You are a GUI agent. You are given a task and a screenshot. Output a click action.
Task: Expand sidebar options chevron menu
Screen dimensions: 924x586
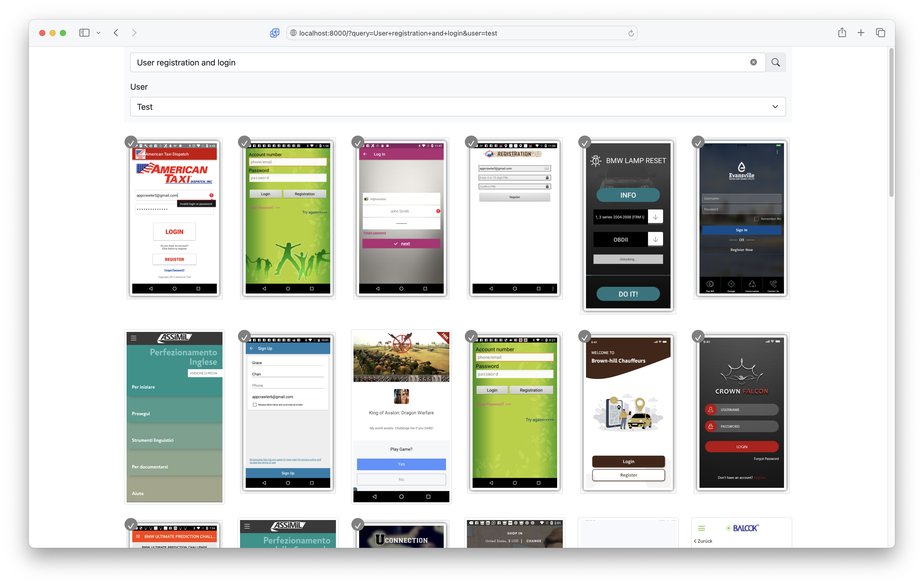(x=99, y=33)
